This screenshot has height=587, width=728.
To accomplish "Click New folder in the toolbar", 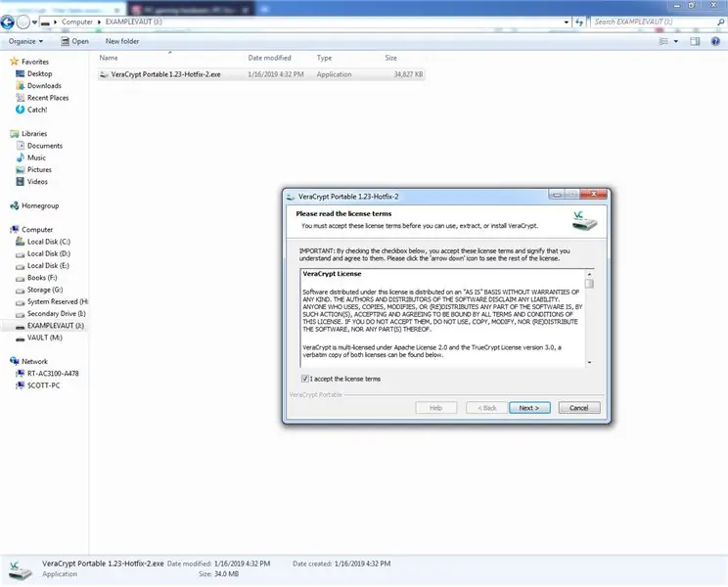I will coord(122,41).
